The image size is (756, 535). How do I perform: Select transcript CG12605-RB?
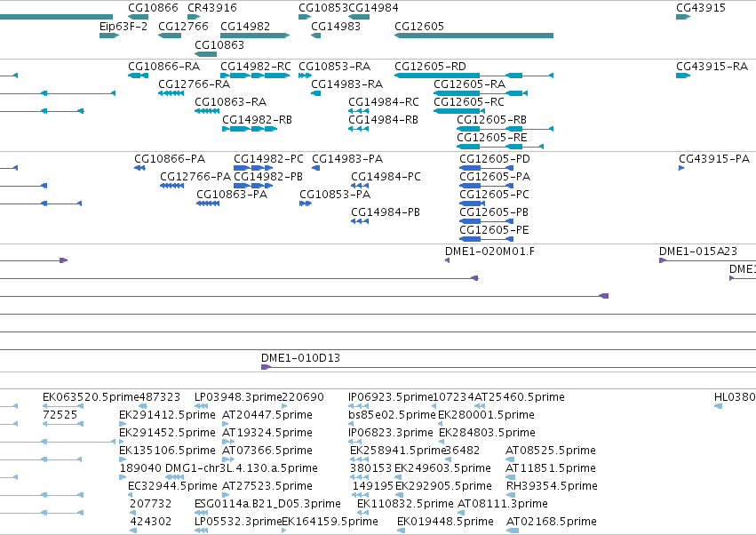492,120
